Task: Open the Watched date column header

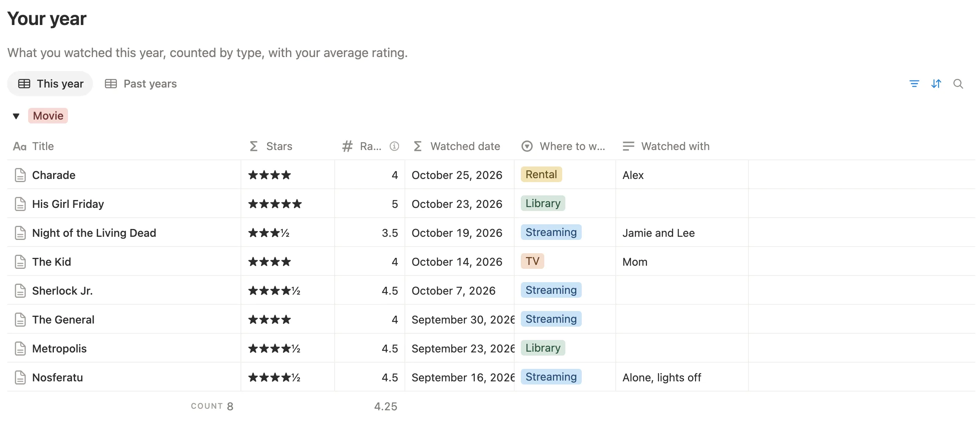Action: click(x=460, y=146)
